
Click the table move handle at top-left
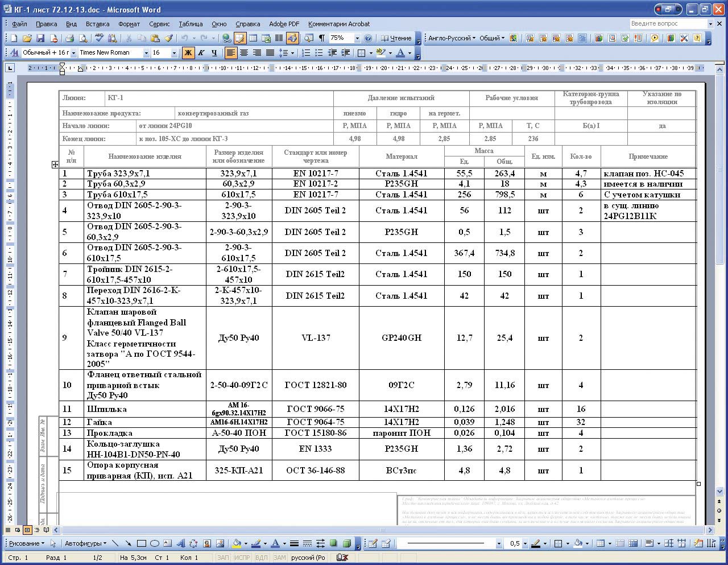[55, 164]
